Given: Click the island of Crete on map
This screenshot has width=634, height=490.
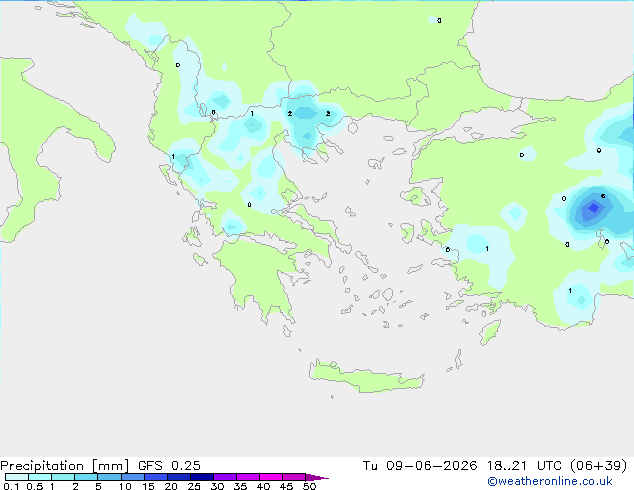Looking at the screenshot, I should [x=366, y=377].
